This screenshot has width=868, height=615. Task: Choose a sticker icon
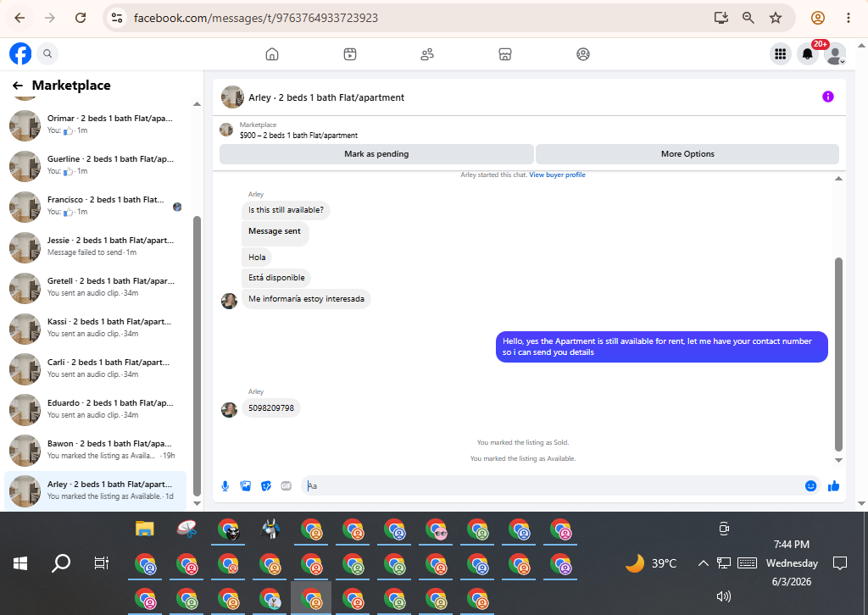click(266, 486)
